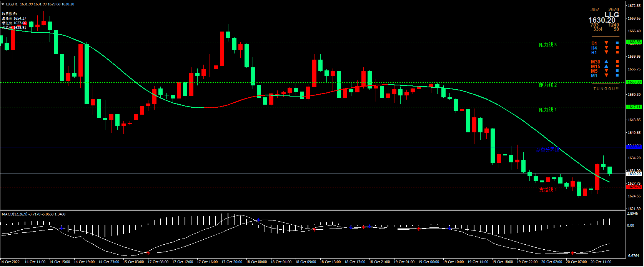This screenshot has width=644, height=267.
Task: Click the M1 down-arrow trend indicator
Action: coord(606,75)
